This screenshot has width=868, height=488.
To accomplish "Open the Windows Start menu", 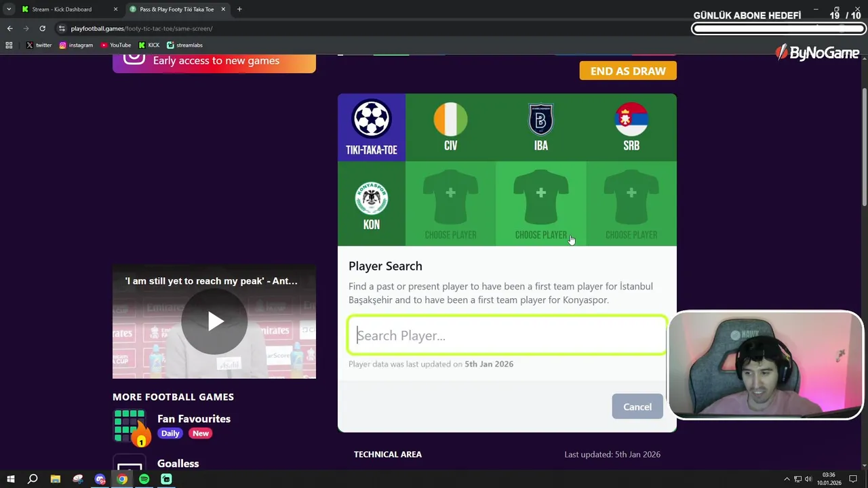I will [x=10, y=479].
